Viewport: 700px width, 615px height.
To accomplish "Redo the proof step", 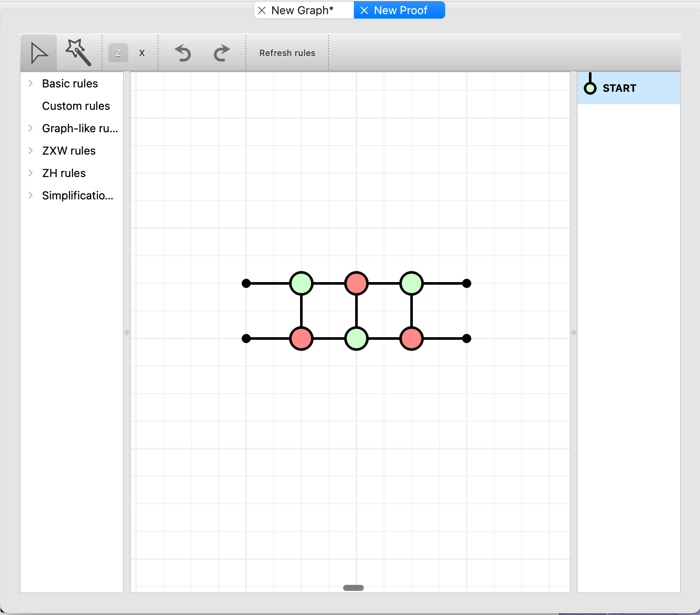I will click(222, 53).
